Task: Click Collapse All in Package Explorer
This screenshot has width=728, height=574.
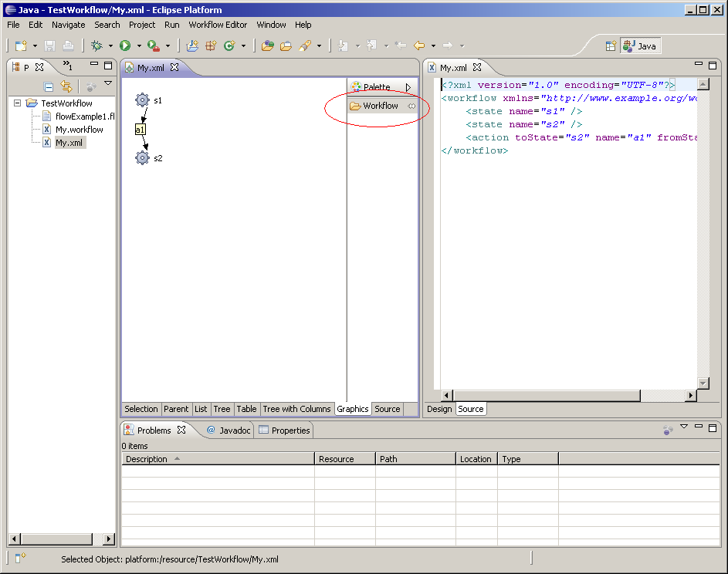Action: pos(49,87)
